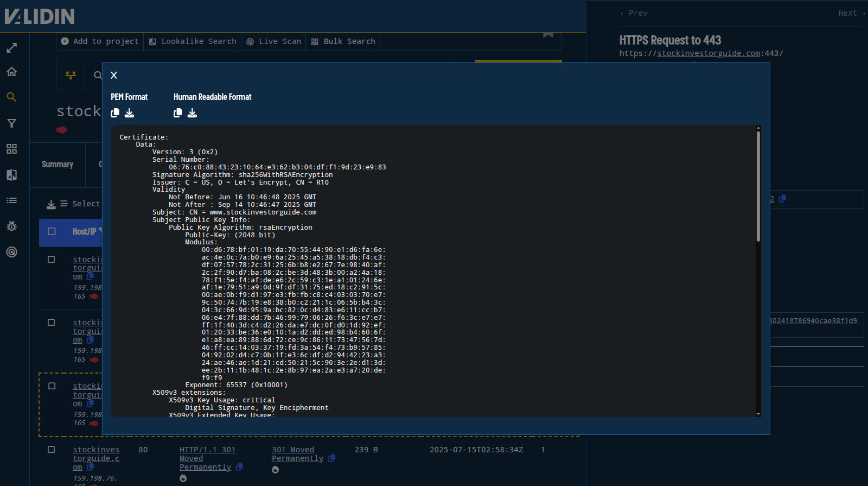Click the scrollbar up arrow in certificate box

[x=758, y=128]
